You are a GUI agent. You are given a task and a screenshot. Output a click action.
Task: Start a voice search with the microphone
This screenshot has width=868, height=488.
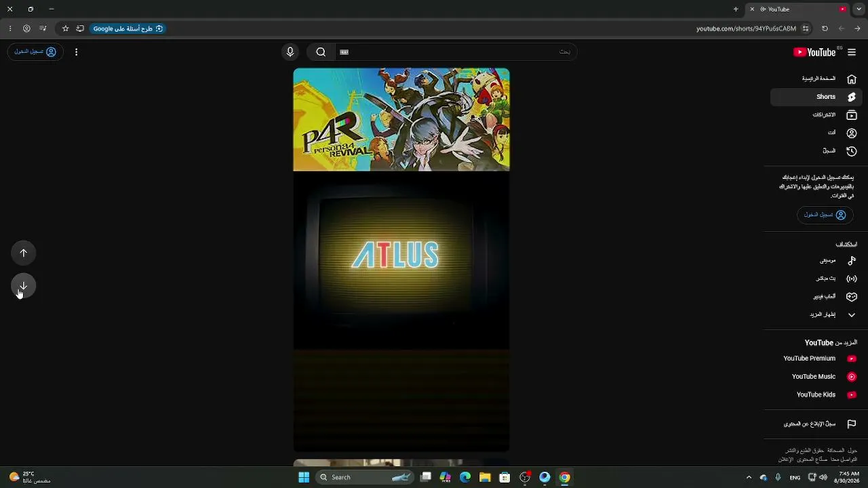pyautogui.click(x=290, y=52)
